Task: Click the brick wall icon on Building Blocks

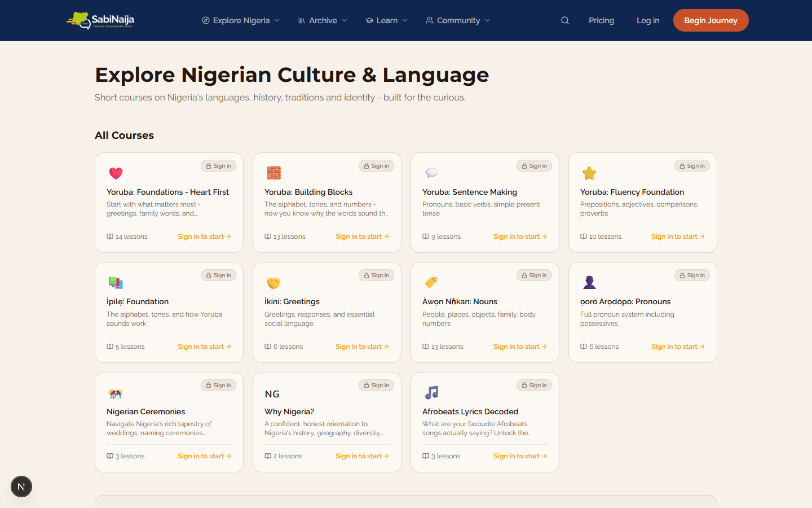Action: coord(274,173)
